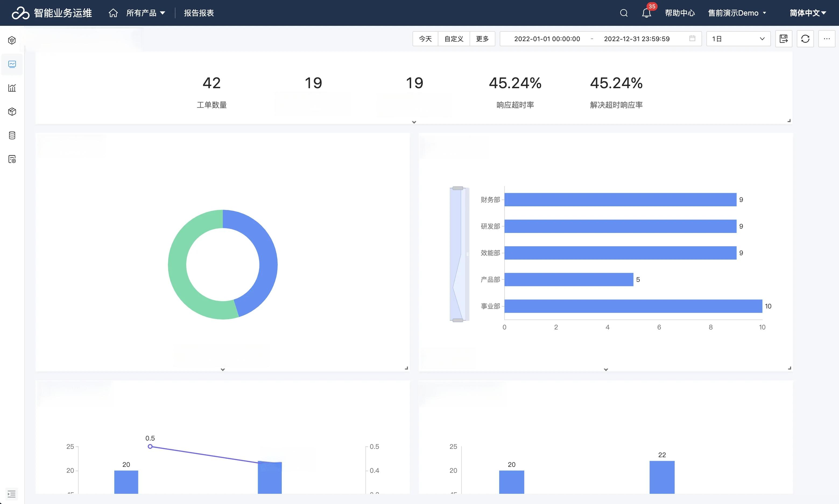839x504 pixels.
Task: Select the active dashboard monitor sidebar icon
Action: coord(12,64)
